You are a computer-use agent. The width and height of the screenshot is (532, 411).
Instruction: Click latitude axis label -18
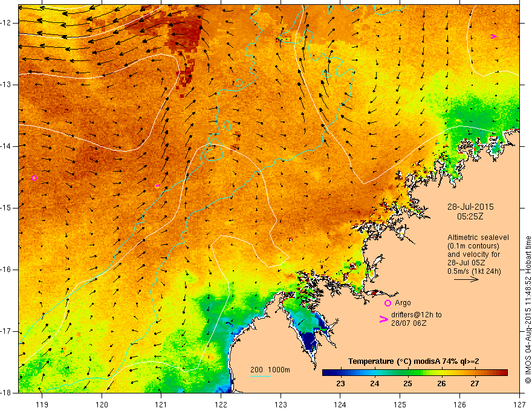click(7, 393)
